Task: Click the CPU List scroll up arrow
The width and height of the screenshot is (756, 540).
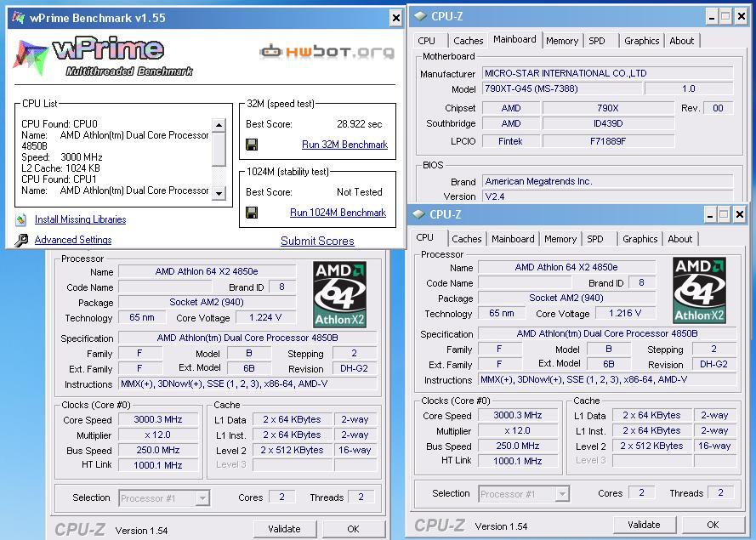Action: 219,125
